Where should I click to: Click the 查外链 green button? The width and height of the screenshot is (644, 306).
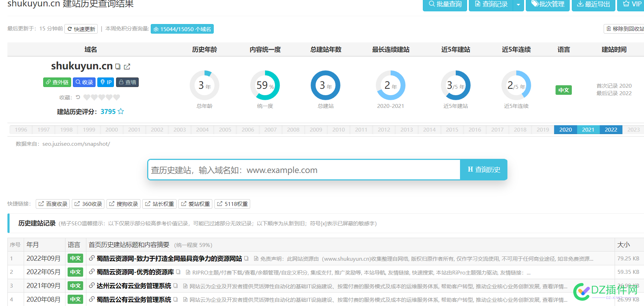(57, 82)
